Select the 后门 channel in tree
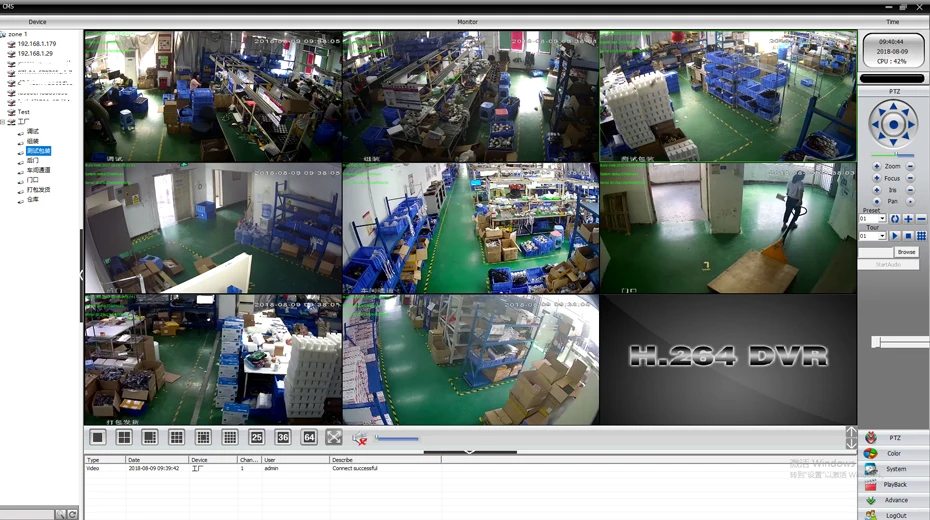Image resolution: width=930 pixels, height=520 pixels. pyautogui.click(x=33, y=160)
